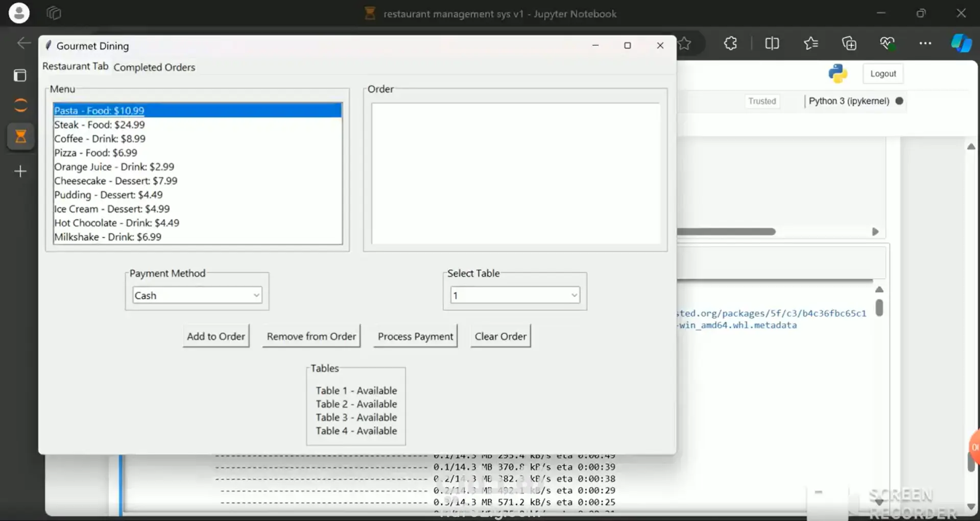Open the tab actions sidebar icon
This screenshot has height=521, width=980.
click(x=20, y=76)
